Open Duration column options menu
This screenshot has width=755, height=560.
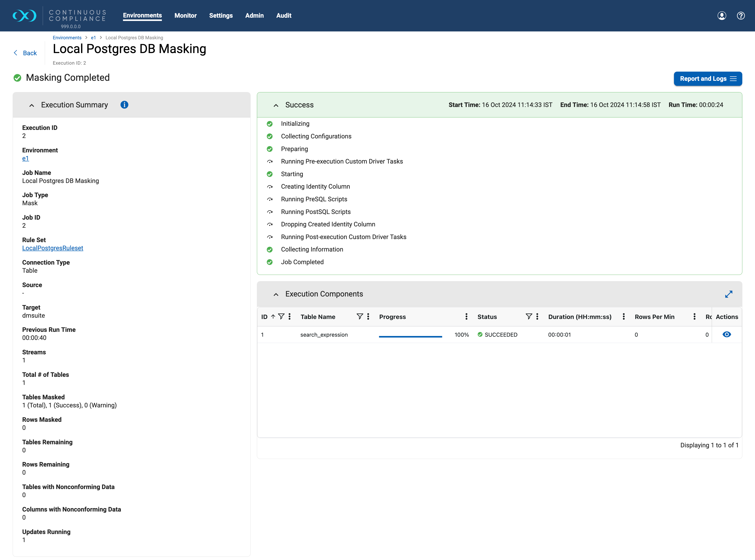pyautogui.click(x=624, y=317)
